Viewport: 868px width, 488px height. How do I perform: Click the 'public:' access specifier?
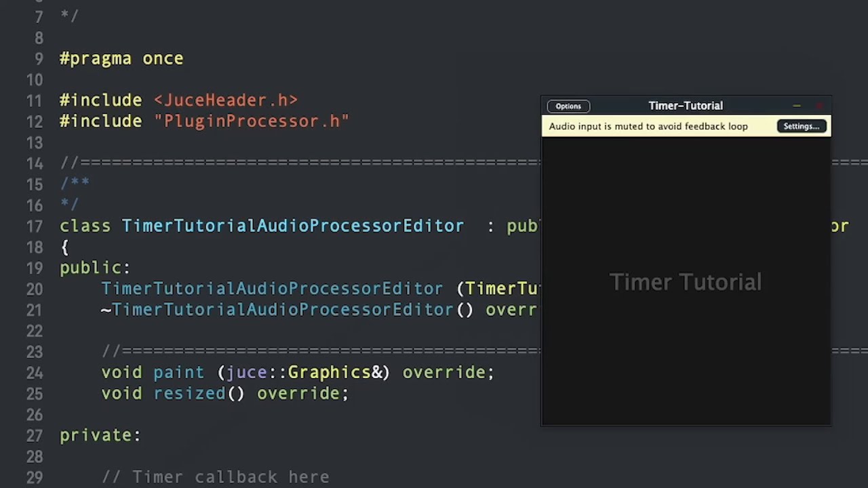coord(95,268)
